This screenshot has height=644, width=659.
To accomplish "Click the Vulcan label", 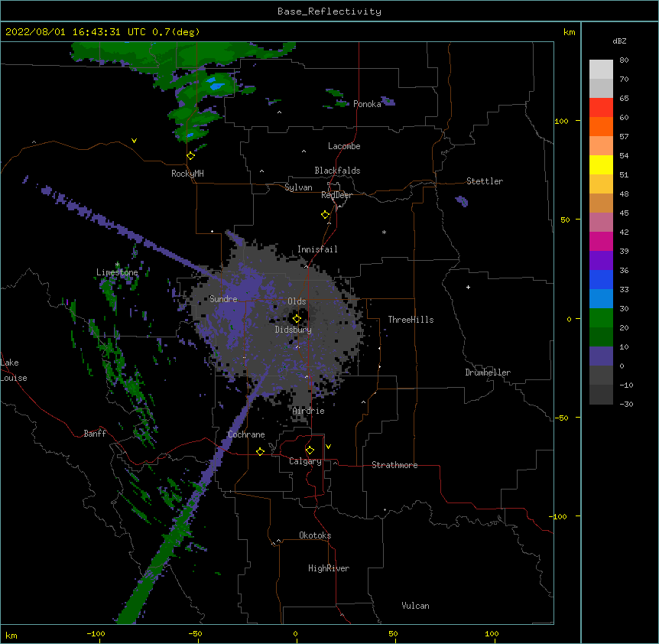I will tap(415, 606).
